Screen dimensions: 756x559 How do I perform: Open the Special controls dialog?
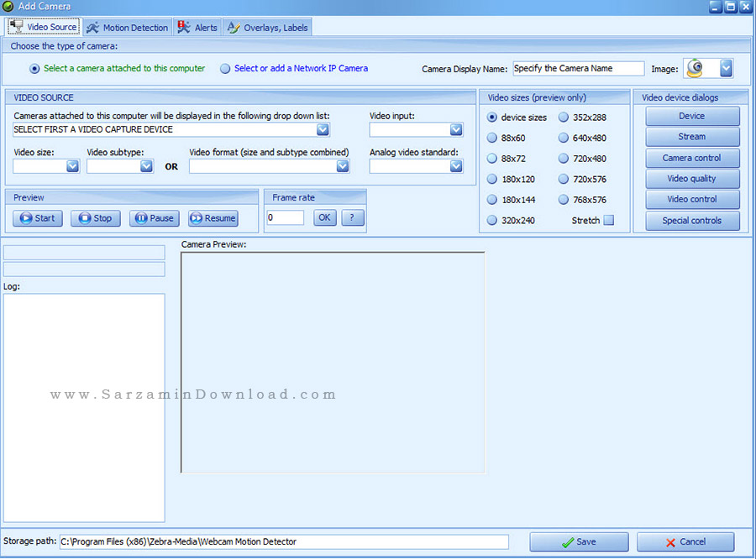point(692,221)
